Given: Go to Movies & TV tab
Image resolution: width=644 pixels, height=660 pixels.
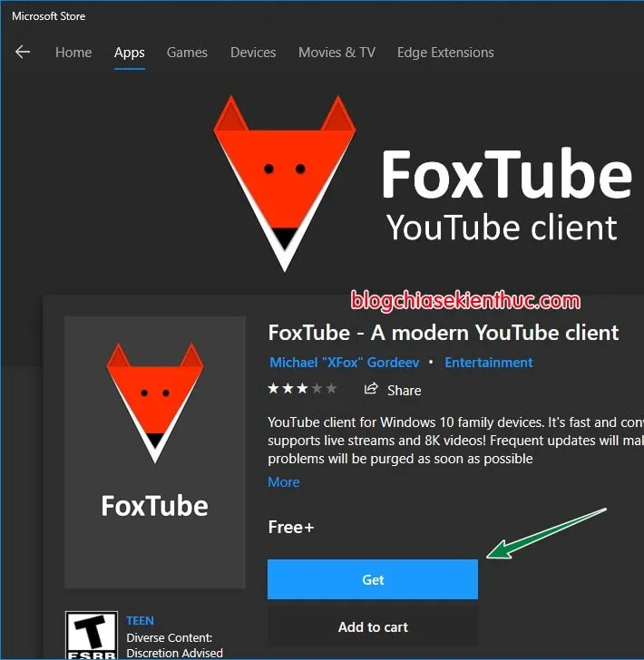Looking at the screenshot, I should 337,53.
